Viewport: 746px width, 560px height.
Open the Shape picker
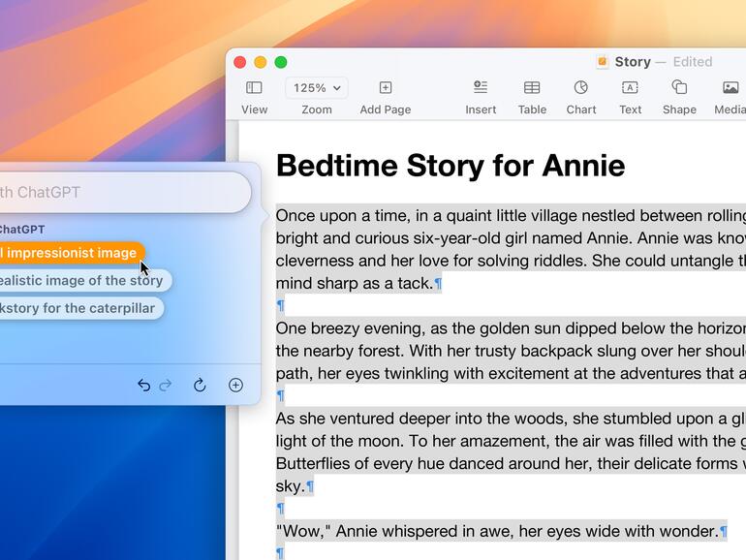679,88
